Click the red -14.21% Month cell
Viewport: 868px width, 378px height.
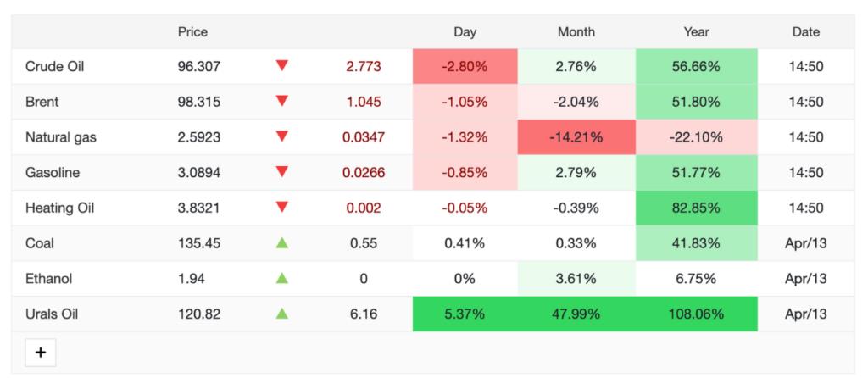tap(576, 137)
